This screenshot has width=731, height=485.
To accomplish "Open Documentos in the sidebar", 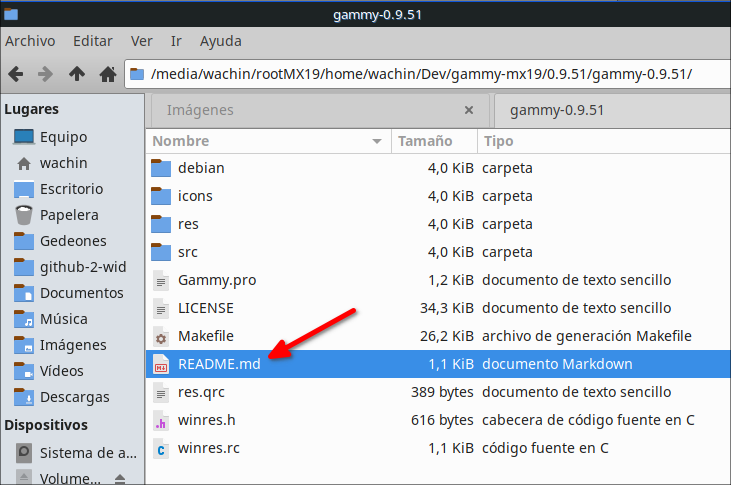I will pyautogui.click(x=72, y=293).
